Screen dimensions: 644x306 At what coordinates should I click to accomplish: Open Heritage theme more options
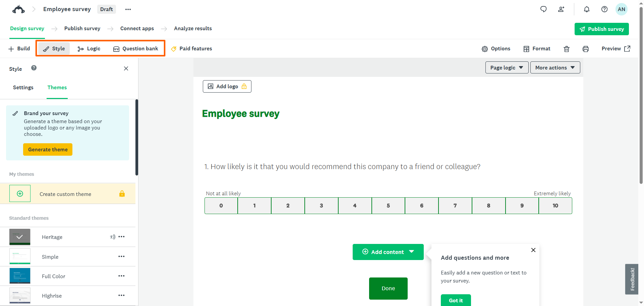(x=121, y=237)
